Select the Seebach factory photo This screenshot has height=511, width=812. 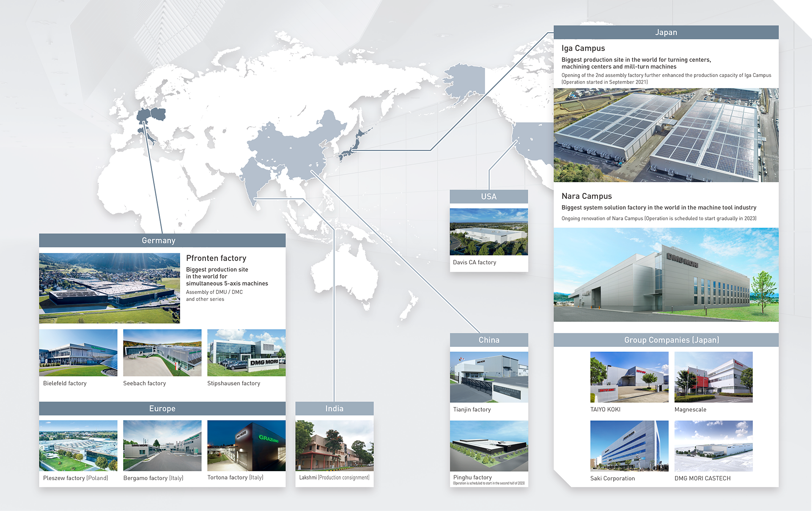tap(162, 353)
